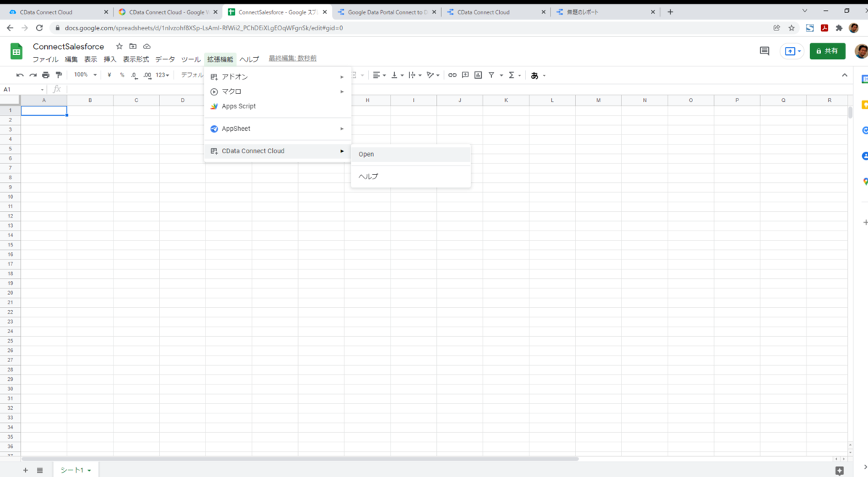Collapse the toolbar with the up chevron

[844, 75]
